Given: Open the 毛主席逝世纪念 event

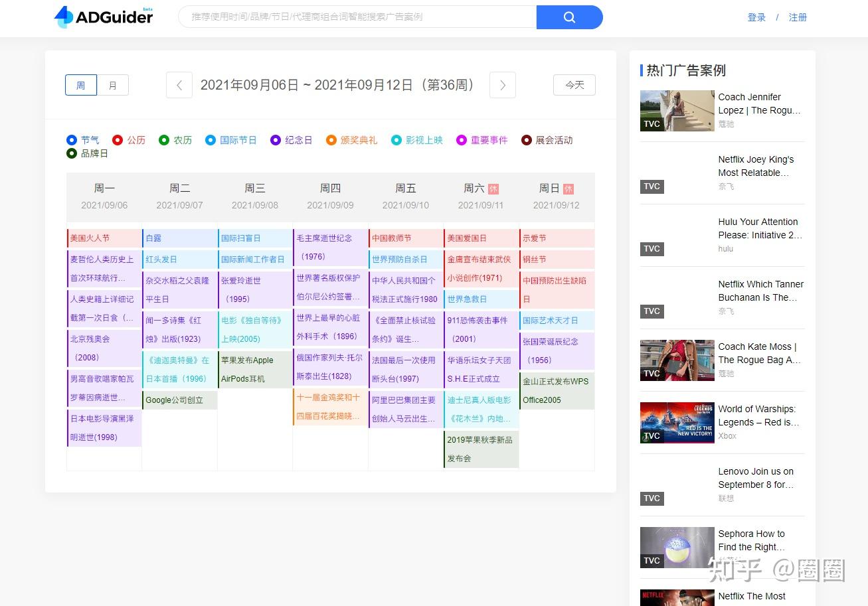Looking at the screenshot, I should 331,248.
